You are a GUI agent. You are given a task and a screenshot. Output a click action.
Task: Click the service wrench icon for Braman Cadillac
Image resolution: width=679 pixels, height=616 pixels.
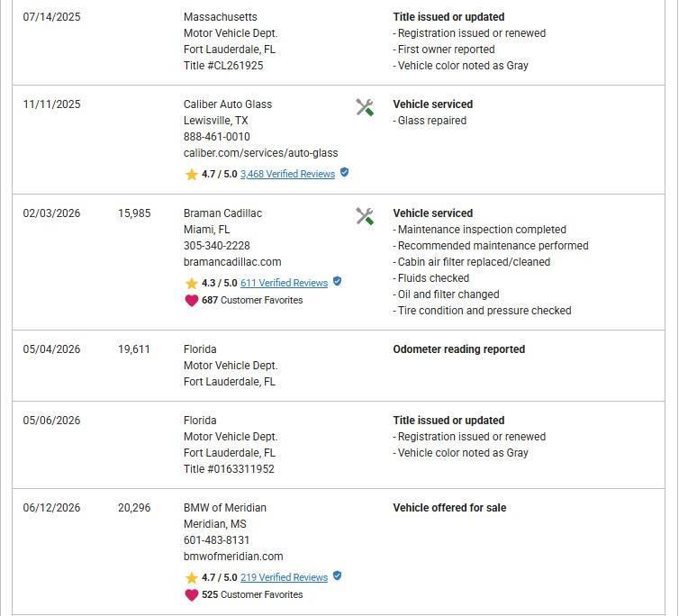click(x=365, y=217)
